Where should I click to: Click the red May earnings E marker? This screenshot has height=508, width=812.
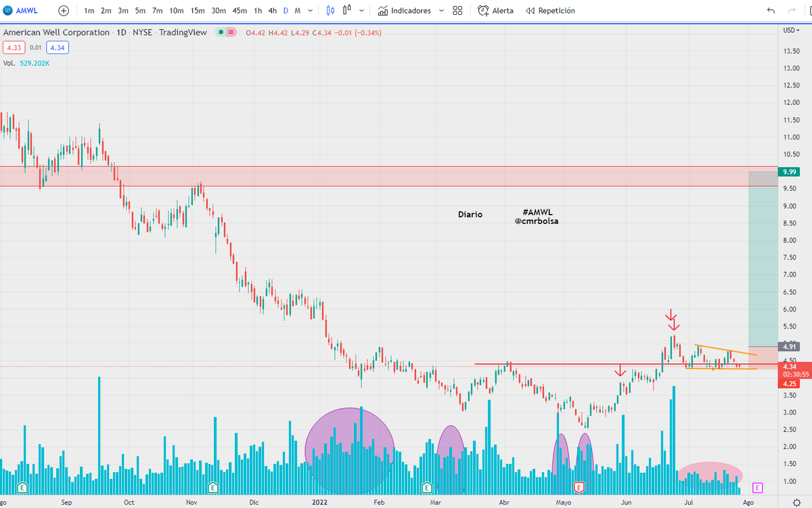click(579, 487)
